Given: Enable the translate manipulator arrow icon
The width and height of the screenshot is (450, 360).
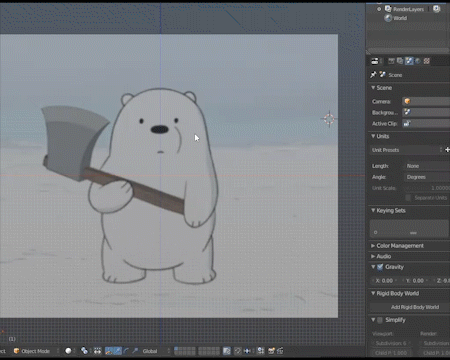Looking at the screenshot, I should [x=118, y=351].
